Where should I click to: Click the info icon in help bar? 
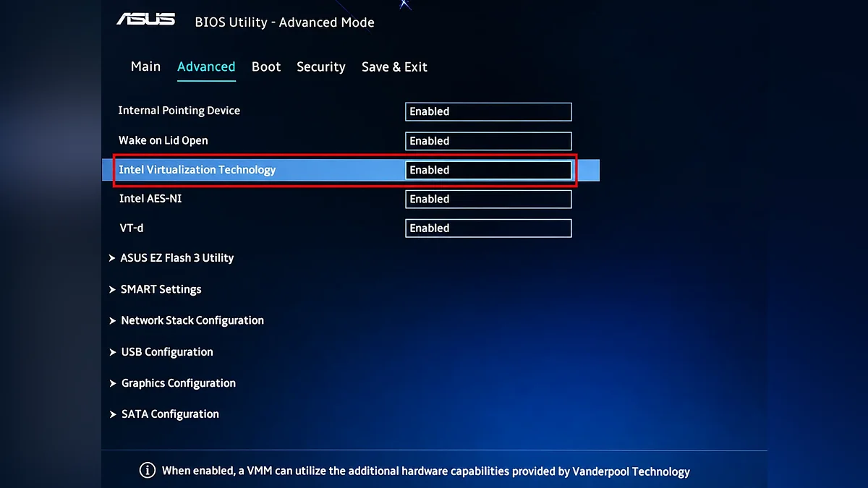click(147, 471)
